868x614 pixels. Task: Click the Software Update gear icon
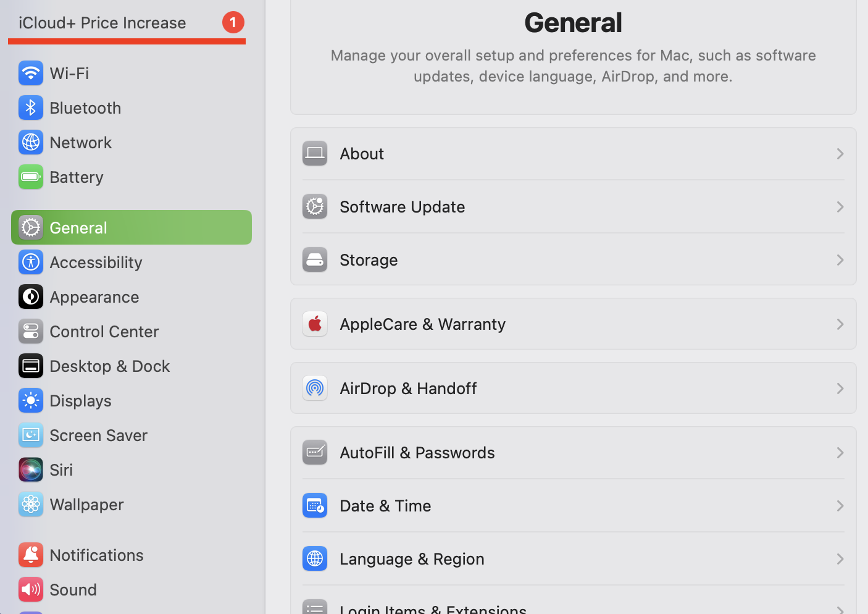315,206
